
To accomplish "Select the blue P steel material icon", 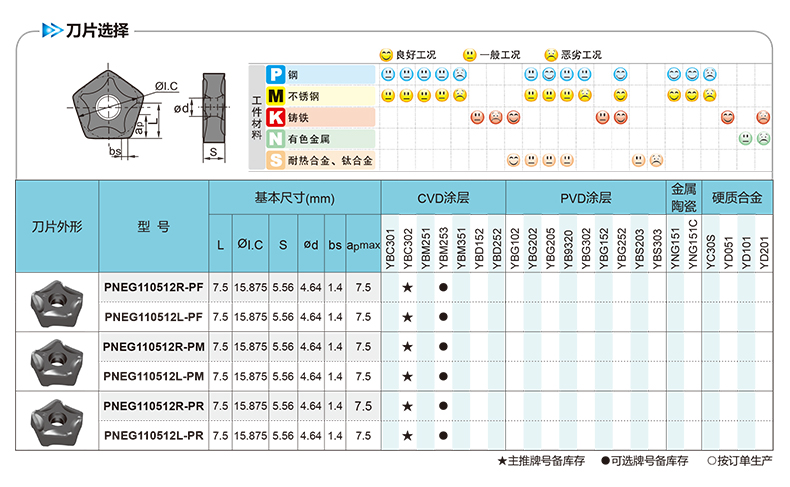I will click(x=275, y=75).
